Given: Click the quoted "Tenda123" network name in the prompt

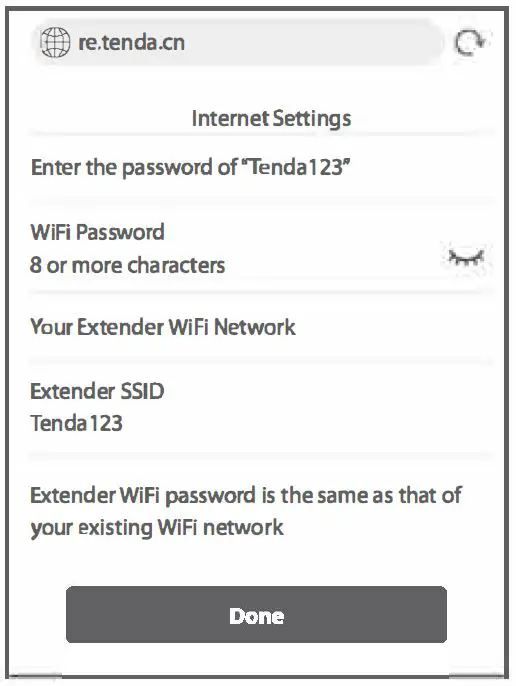Looking at the screenshot, I should click(296, 167).
